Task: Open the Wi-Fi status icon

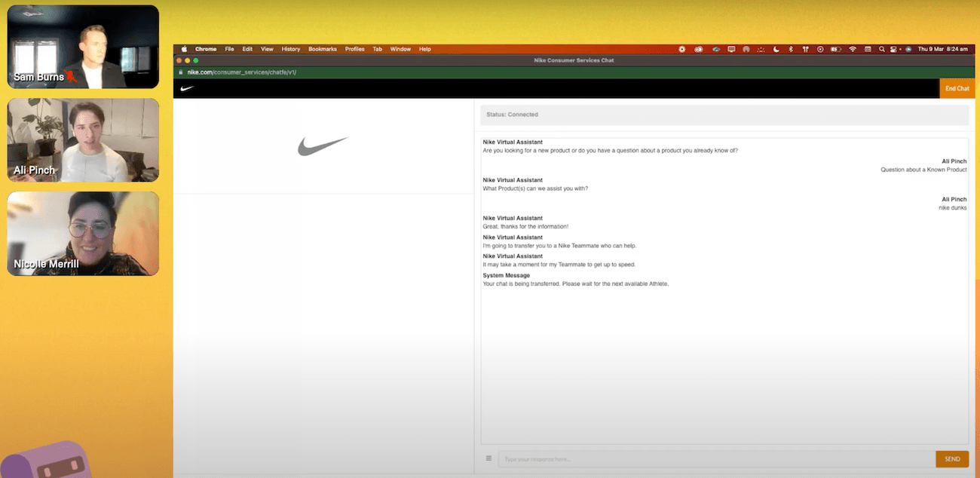Action: point(853,49)
